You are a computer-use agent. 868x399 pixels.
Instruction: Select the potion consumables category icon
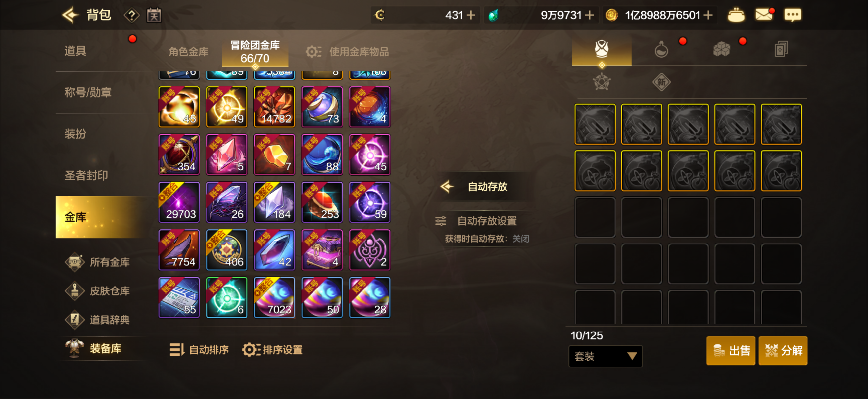point(661,50)
